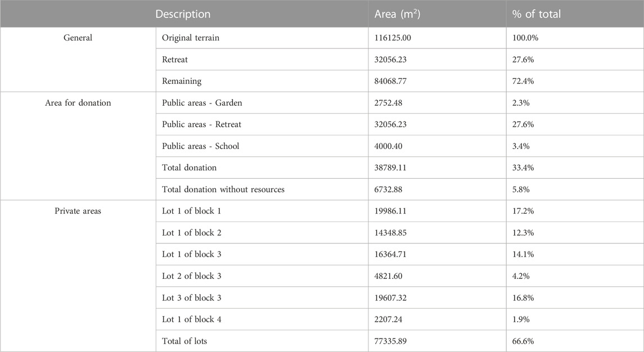Click the Description column header
The image size is (644, 352).
click(x=183, y=14)
